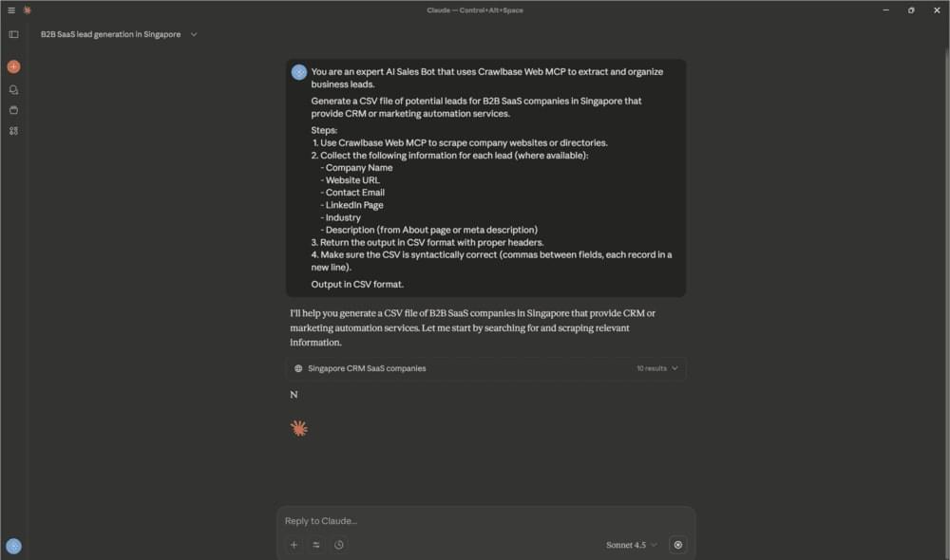Screen dimensions: 950x560
Task: Open the hamburger menu
Action: (x=12, y=9)
